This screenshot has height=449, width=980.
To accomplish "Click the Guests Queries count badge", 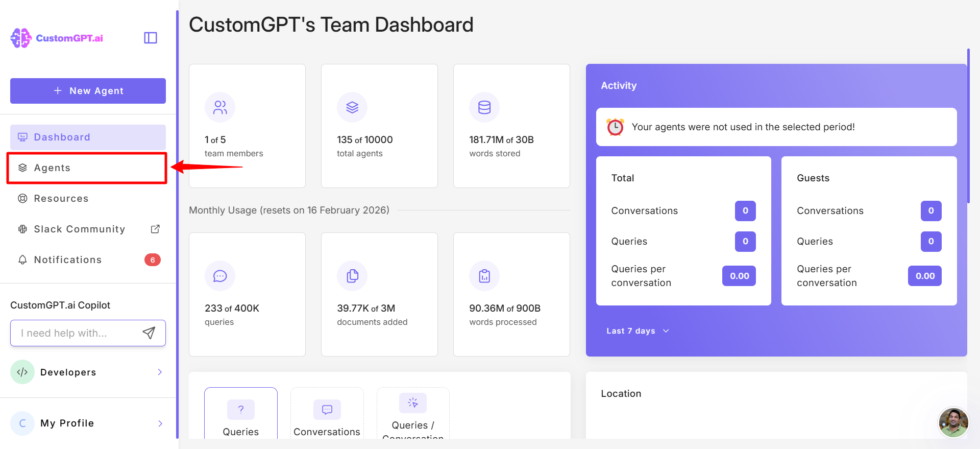I will coord(931,242).
